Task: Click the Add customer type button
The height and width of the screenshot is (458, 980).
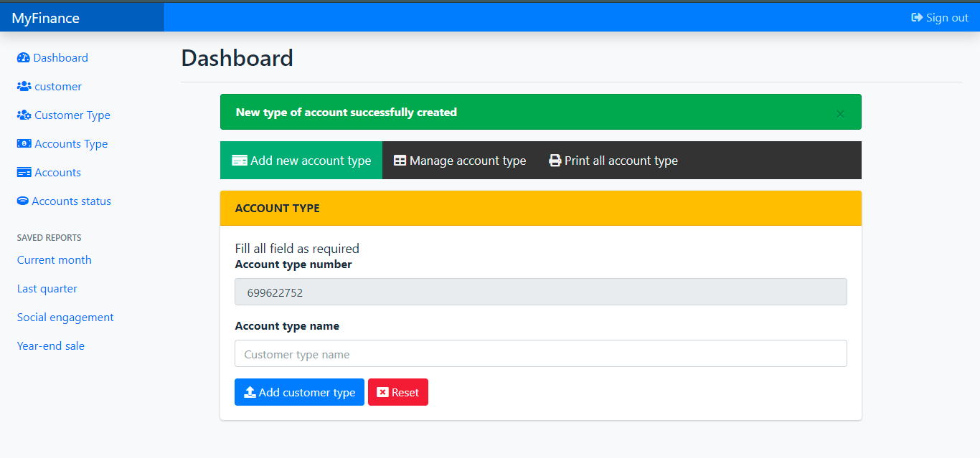Action: click(x=299, y=392)
